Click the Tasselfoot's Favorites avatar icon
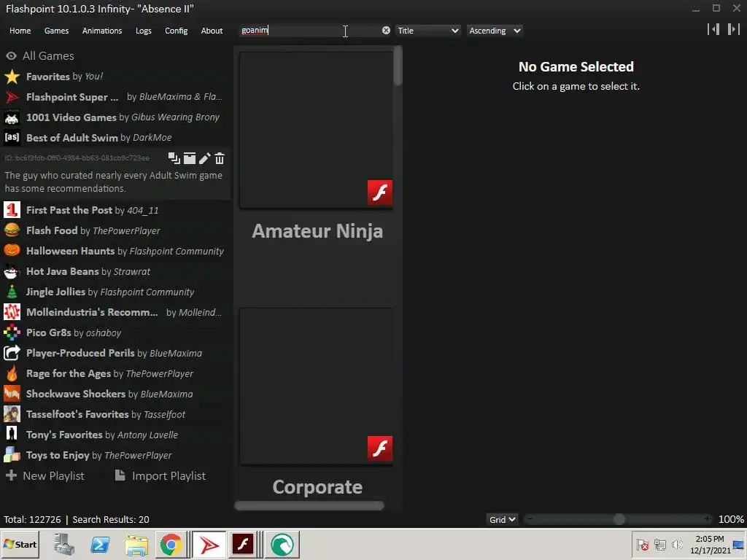Screen dimensions: 747x560 point(12,414)
